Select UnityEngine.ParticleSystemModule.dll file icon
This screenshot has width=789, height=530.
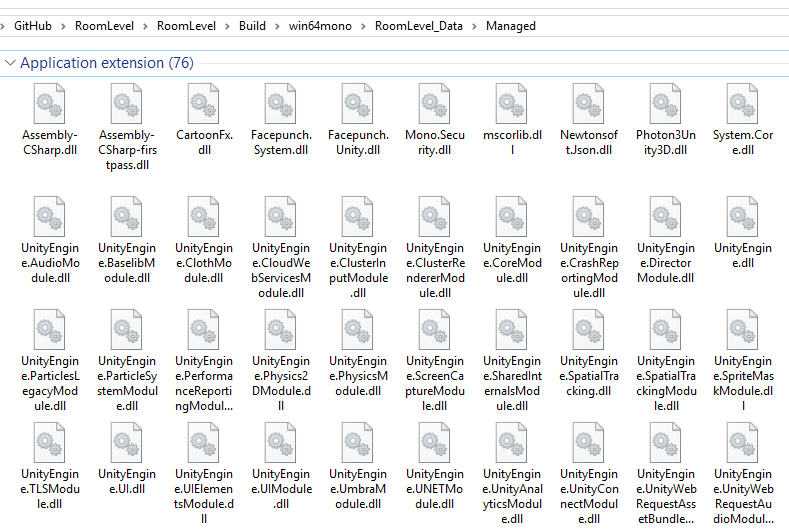(x=126, y=330)
